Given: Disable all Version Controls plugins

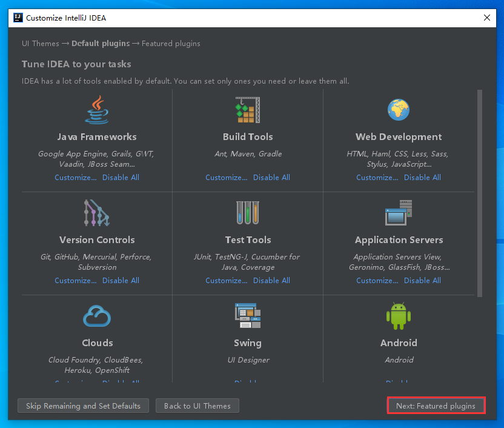Looking at the screenshot, I should pos(121,281).
